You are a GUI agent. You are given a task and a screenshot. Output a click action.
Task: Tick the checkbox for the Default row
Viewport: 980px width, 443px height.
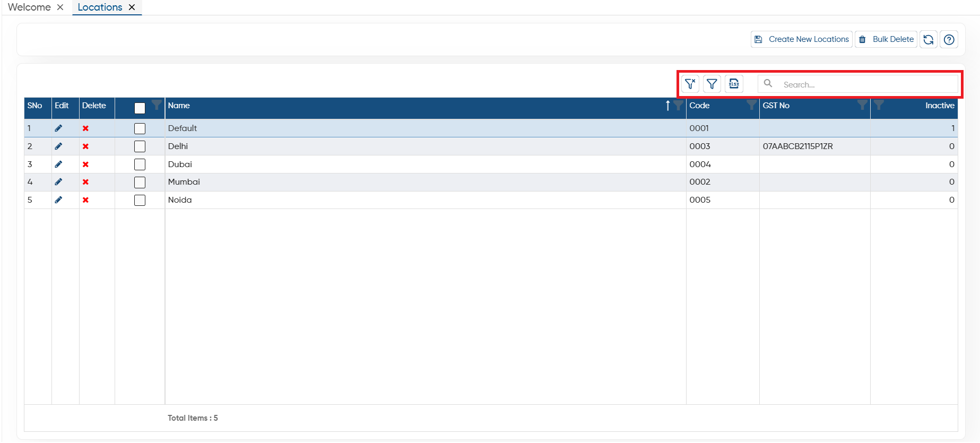[140, 128]
